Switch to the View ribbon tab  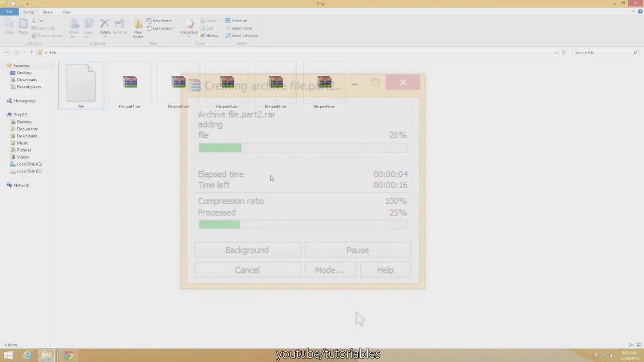coord(66,12)
